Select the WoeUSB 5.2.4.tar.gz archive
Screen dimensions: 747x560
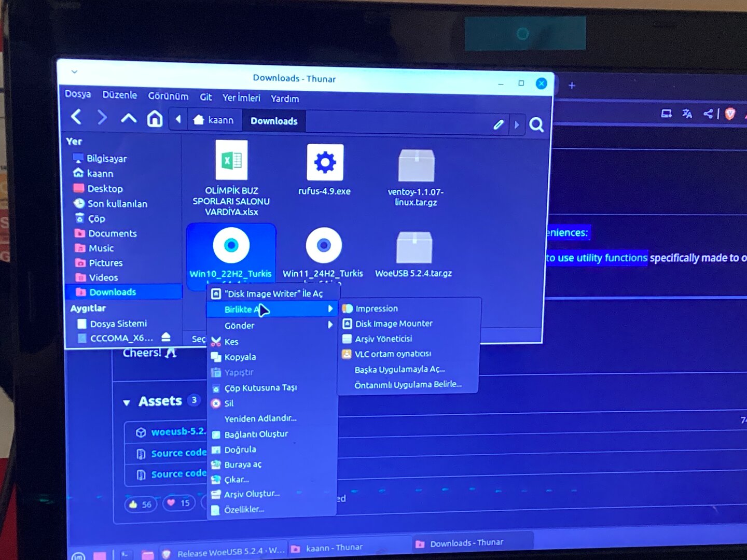414,247
